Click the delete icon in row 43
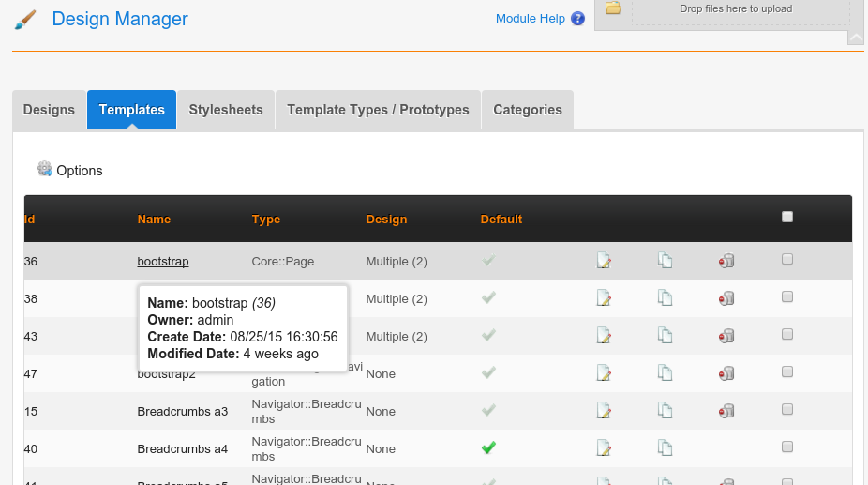 (x=726, y=336)
